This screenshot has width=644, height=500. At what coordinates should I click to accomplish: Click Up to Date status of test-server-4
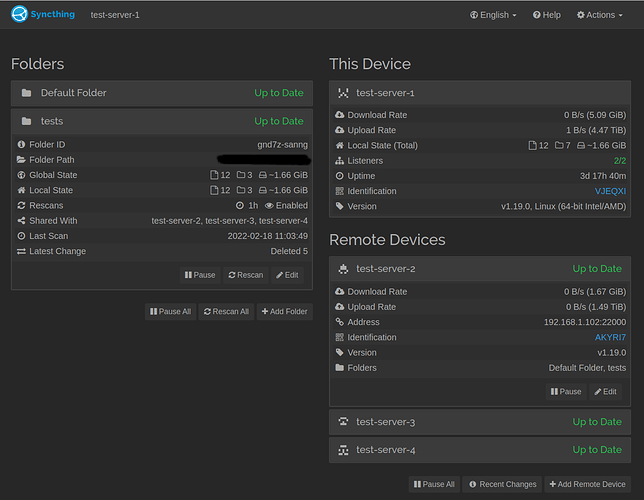click(597, 450)
